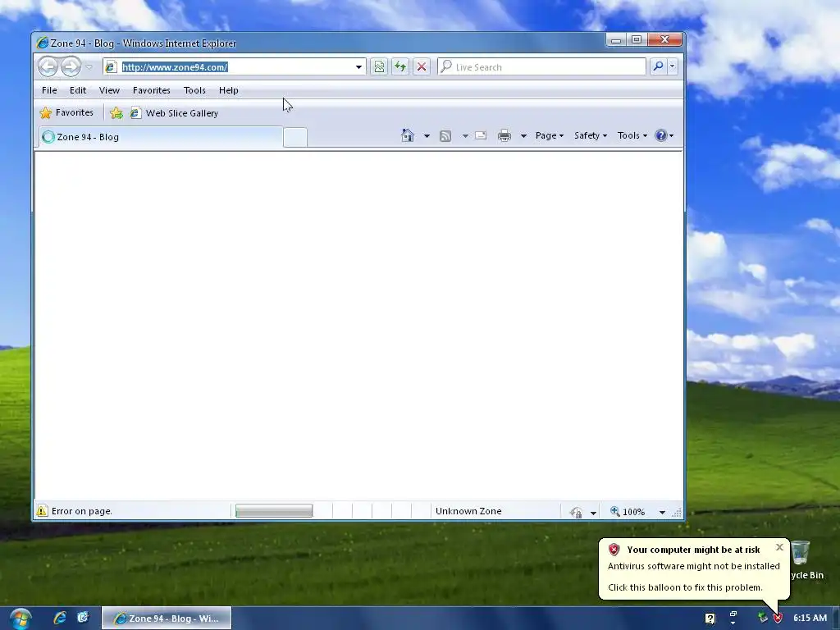Expand the zoom level dropdown arrow
840x630 pixels.
click(x=662, y=512)
